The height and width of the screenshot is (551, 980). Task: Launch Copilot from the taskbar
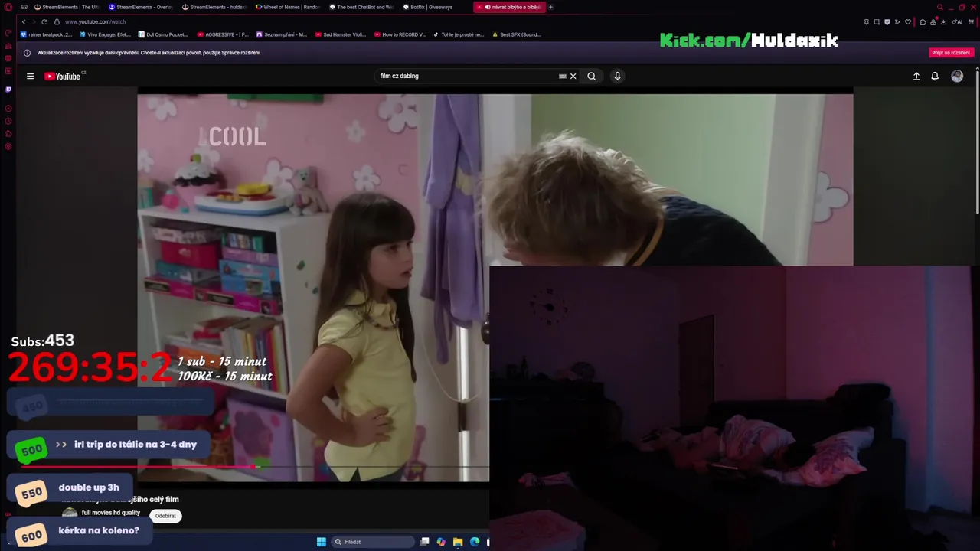point(441,542)
